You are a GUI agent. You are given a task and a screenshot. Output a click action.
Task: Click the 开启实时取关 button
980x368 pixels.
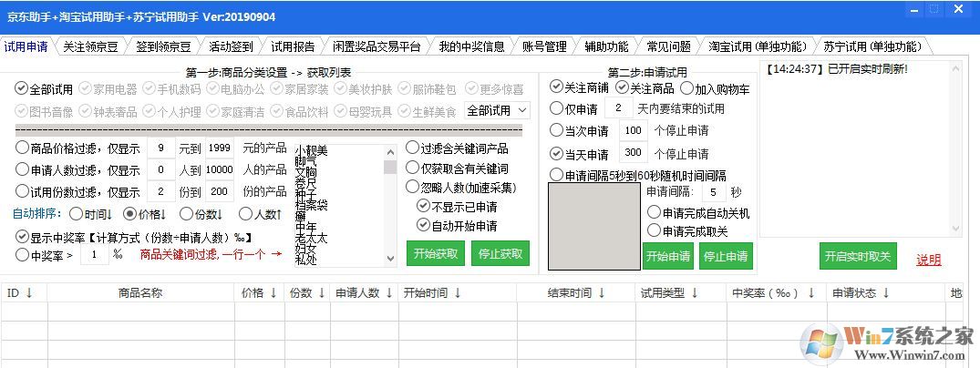858,256
